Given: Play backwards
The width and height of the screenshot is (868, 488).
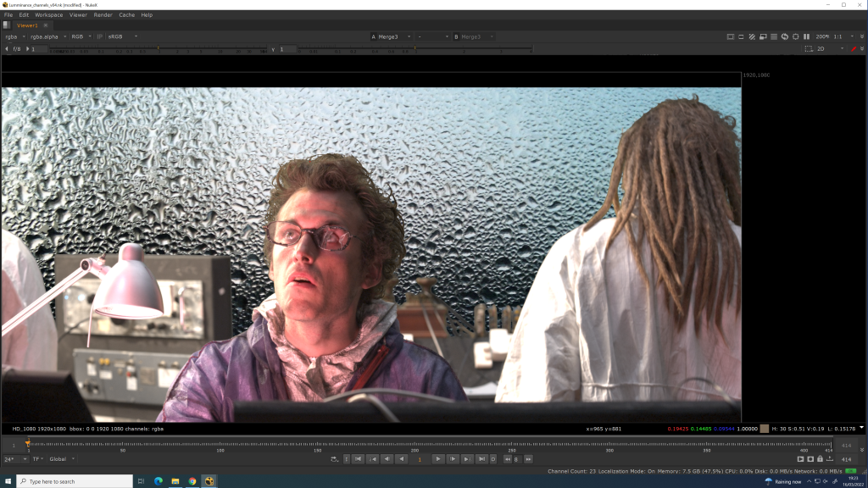Looking at the screenshot, I should pos(401,459).
